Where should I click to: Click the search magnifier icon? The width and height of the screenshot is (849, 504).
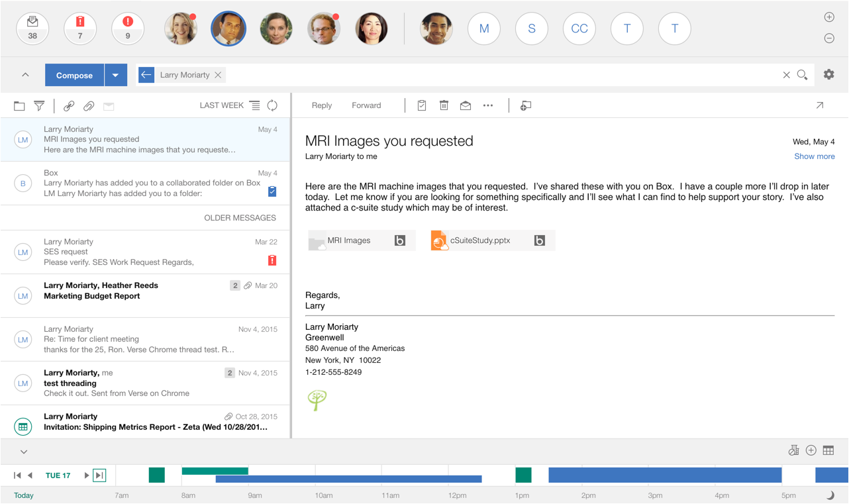coord(802,75)
